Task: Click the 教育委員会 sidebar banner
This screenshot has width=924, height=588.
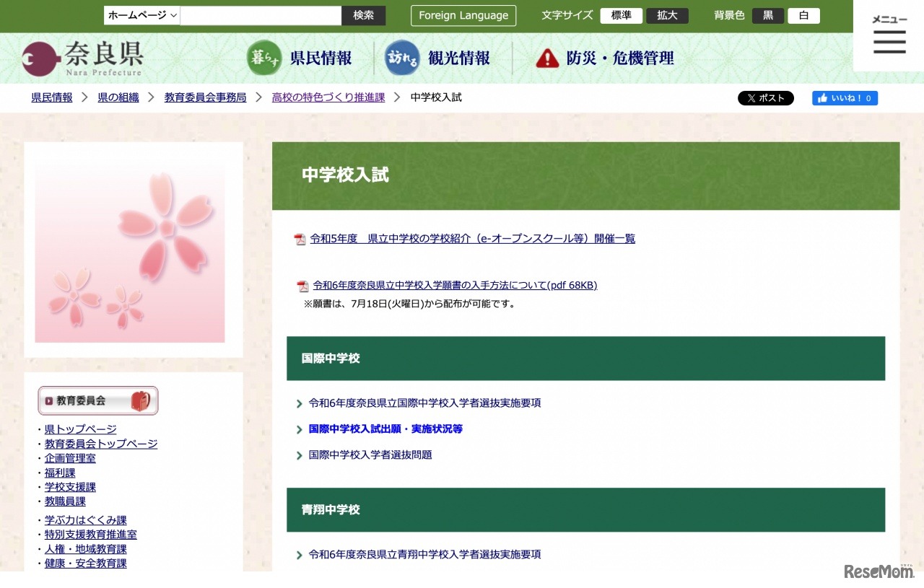Action: coord(97,400)
